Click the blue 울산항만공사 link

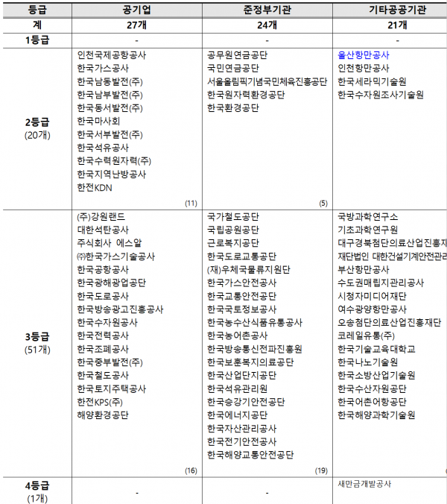pos(364,55)
